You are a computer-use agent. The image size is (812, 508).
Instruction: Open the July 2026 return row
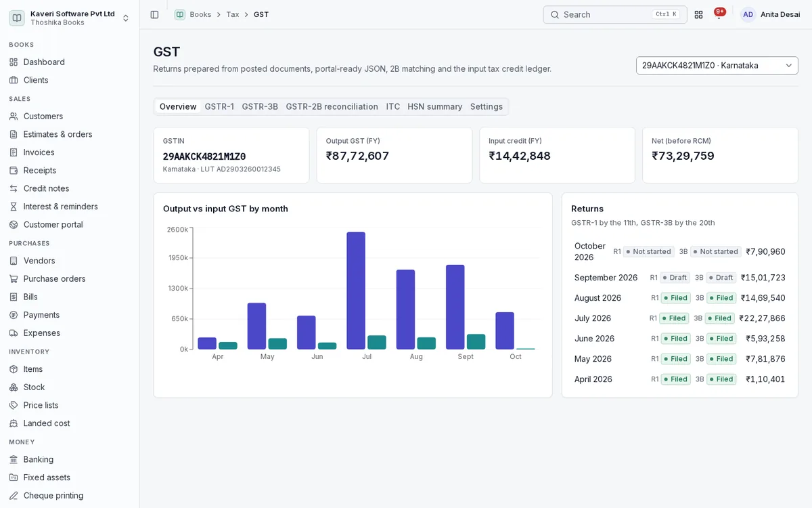pos(679,318)
